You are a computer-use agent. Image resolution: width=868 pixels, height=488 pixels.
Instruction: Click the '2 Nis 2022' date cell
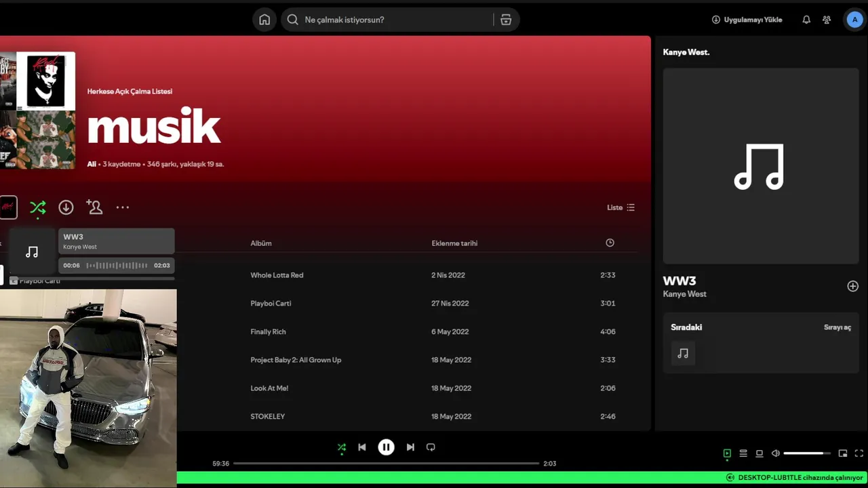tap(448, 275)
